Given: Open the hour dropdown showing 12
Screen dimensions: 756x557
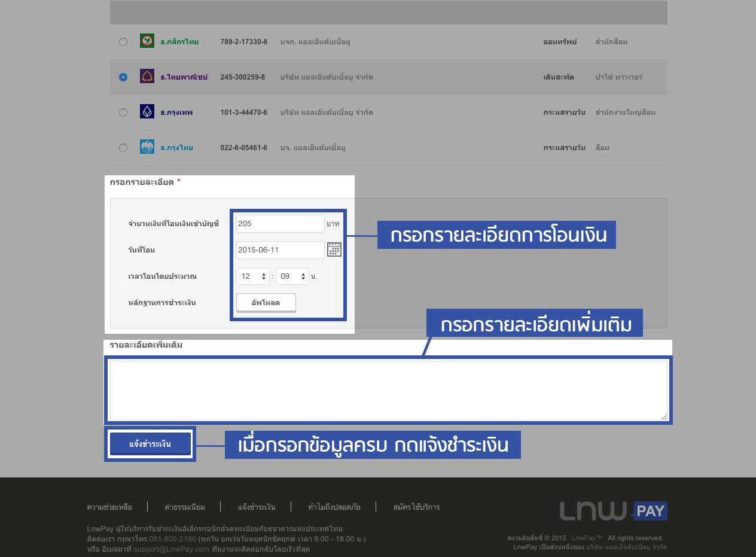Looking at the screenshot, I should click(x=253, y=276).
